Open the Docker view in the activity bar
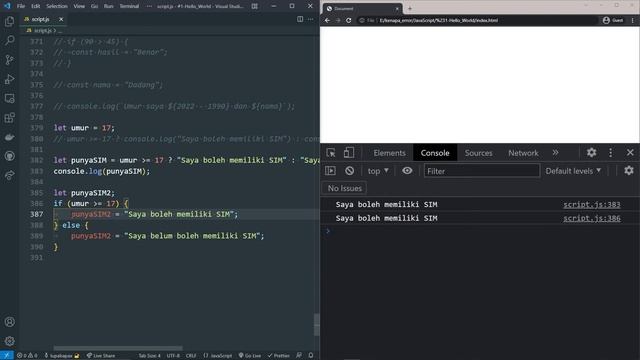Image resolution: width=640 pixels, height=360 pixels. tap(9, 137)
